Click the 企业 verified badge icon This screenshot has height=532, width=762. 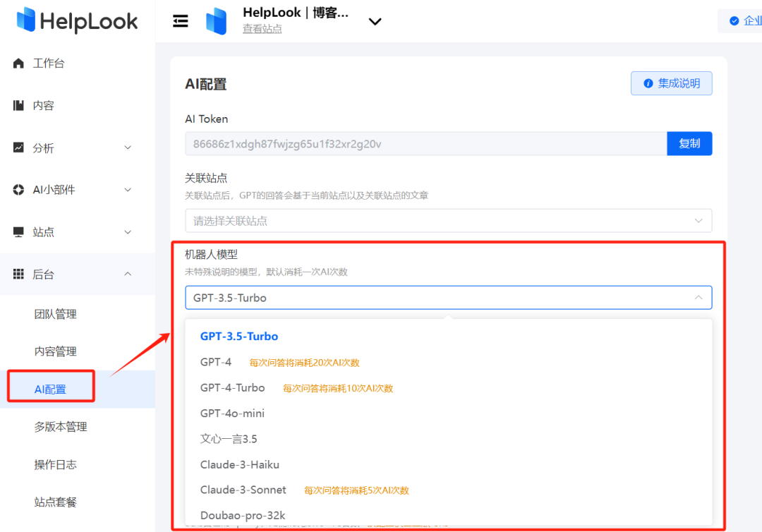734,21
